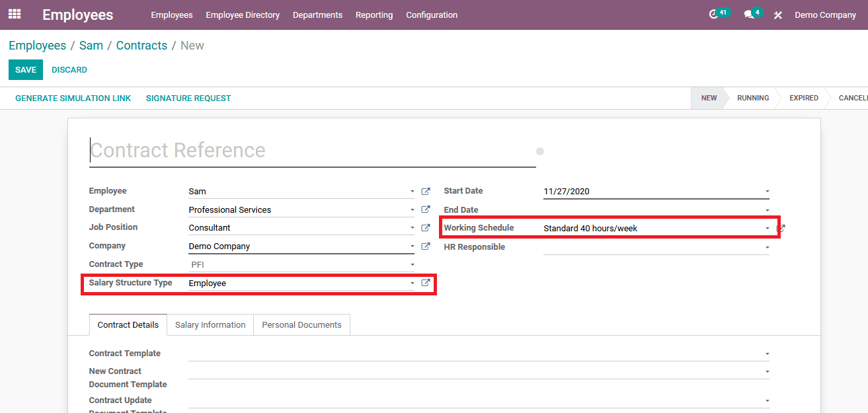Click the Save button
The image size is (868, 413).
pos(26,70)
